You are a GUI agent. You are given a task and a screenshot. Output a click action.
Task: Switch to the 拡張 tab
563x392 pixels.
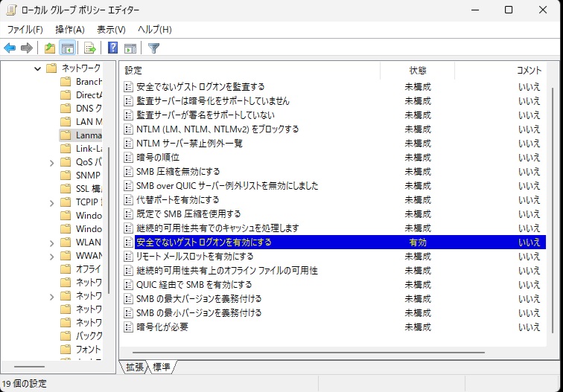135,367
